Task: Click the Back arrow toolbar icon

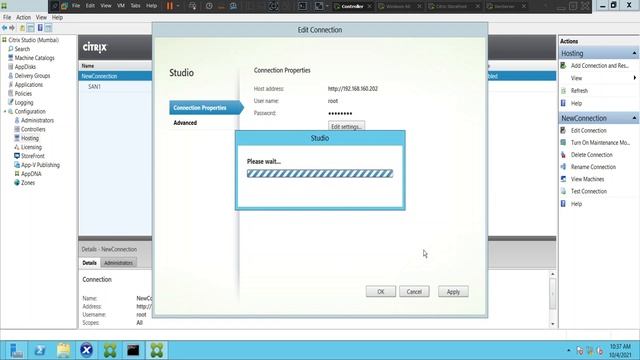Action: click(4, 28)
